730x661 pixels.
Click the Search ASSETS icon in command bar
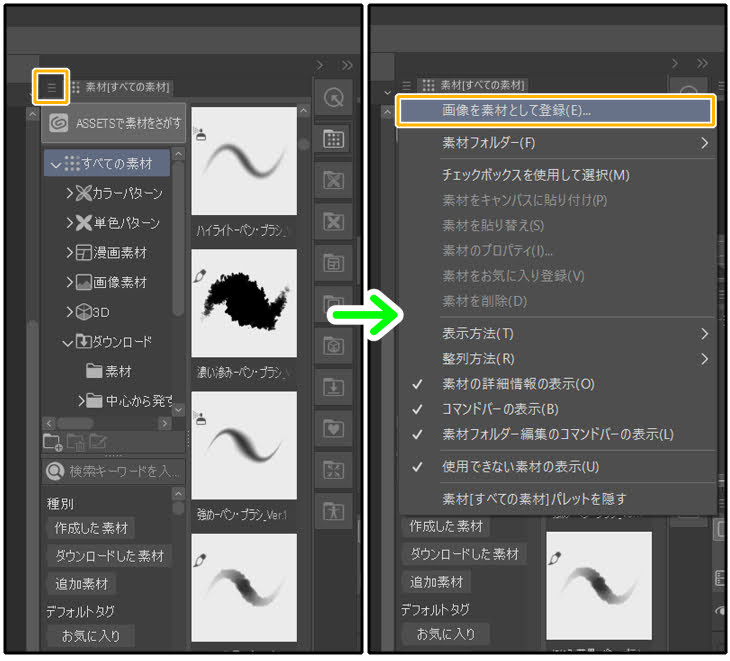click(333, 97)
